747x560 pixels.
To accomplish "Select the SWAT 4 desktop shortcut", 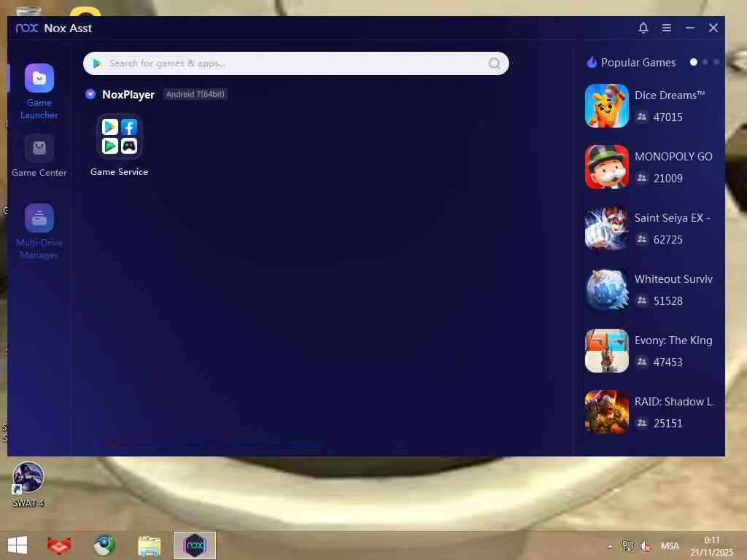I will pyautogui.click(x=28, y=484).
